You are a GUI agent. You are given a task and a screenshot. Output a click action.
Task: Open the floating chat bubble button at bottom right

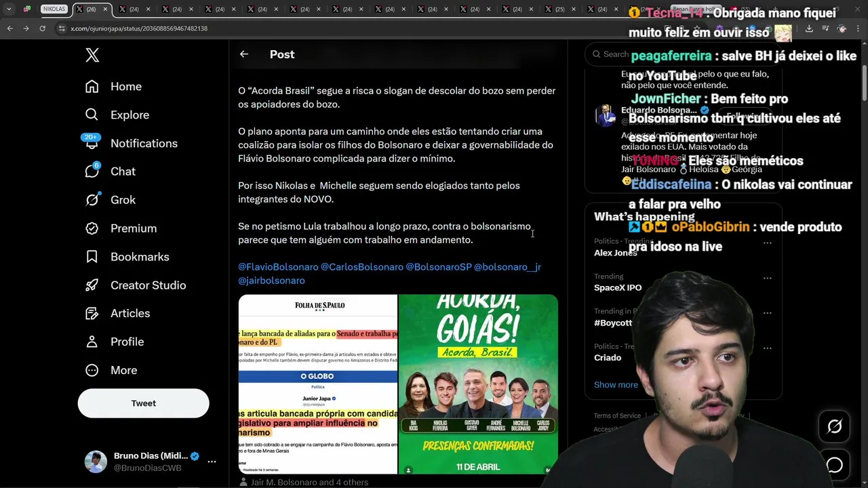[x=834, y=465]
